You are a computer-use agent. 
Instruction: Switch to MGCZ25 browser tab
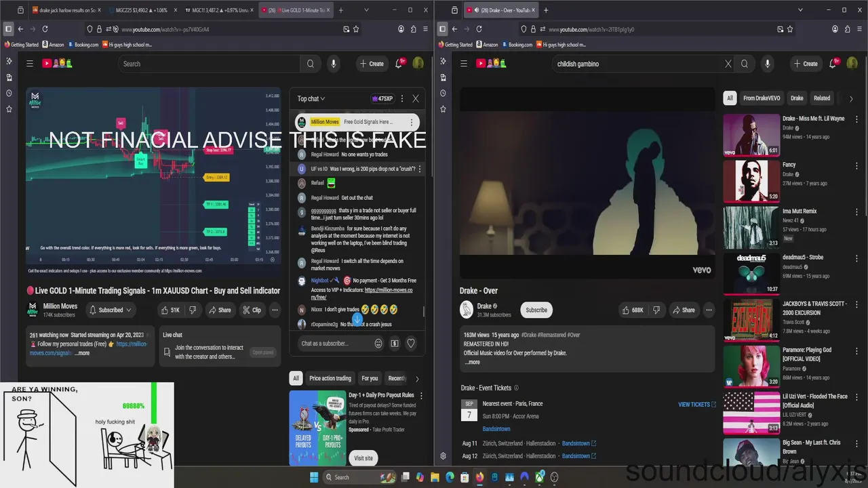[141, 10]
